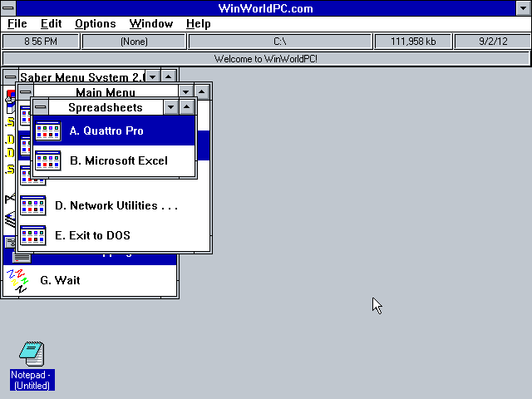This screenshot has width=532, height=399.
Task: Open the Saber Menu System control box
Action: [11, 77]
